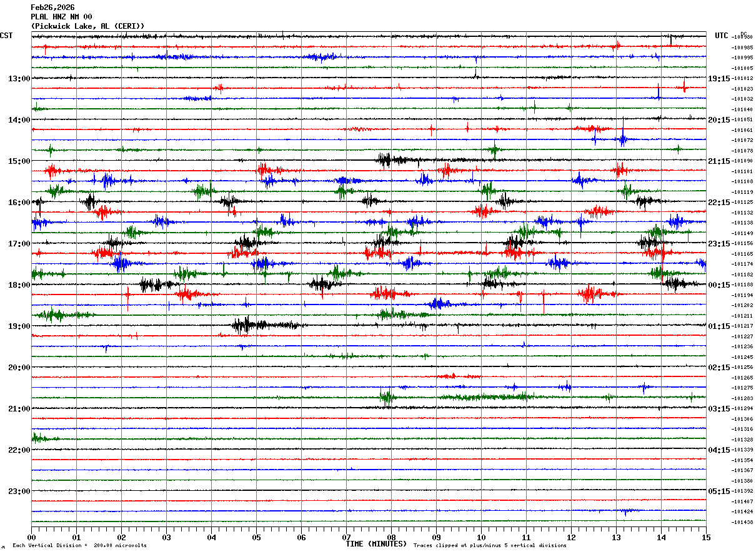Click the TIME (MINUTES) axis title

(377, 544)
